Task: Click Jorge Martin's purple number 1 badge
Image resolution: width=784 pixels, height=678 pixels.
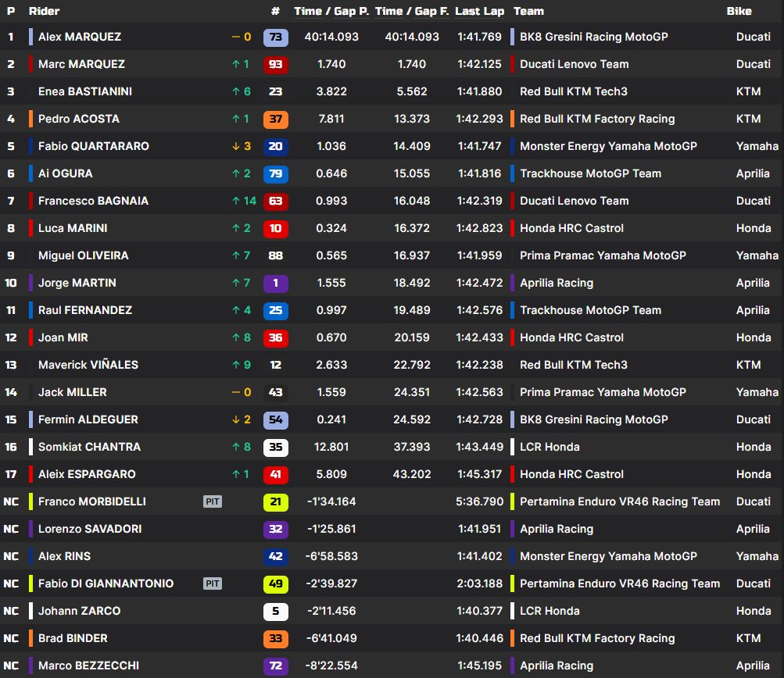Action: (x=275, y=283)
